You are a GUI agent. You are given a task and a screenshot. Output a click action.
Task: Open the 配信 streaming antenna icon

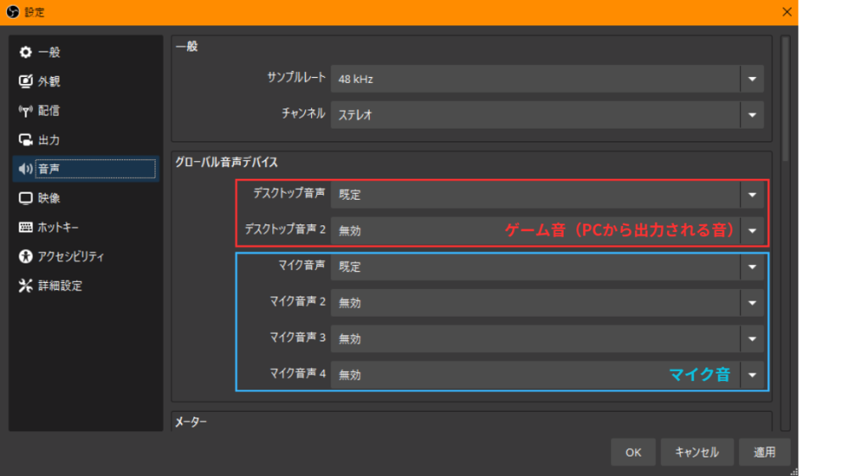pos(25,111)
